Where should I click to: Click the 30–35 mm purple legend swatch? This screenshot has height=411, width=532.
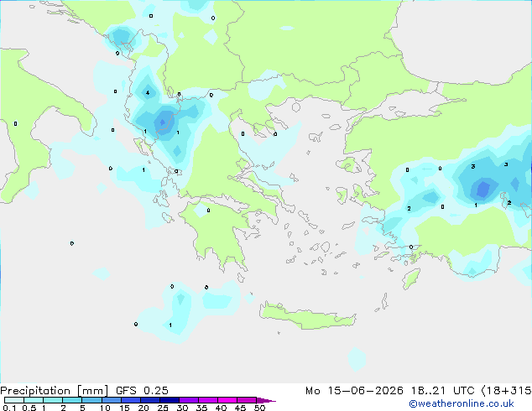[x=189, y=400]
